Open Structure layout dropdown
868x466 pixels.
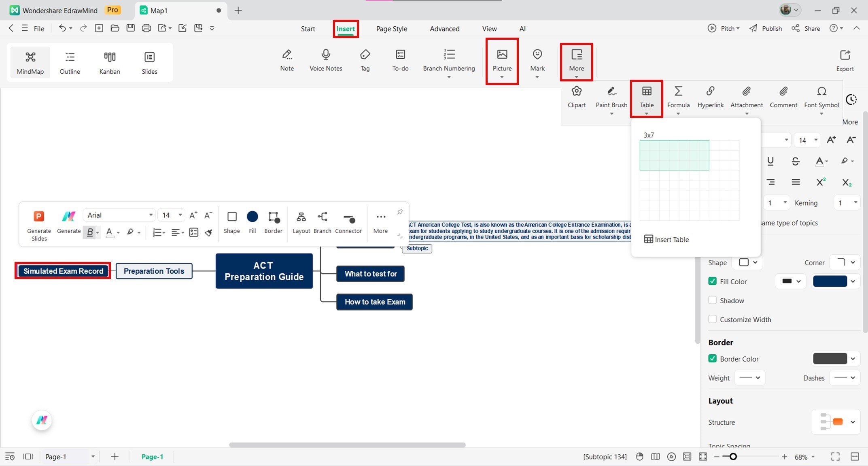pos(836,422)
